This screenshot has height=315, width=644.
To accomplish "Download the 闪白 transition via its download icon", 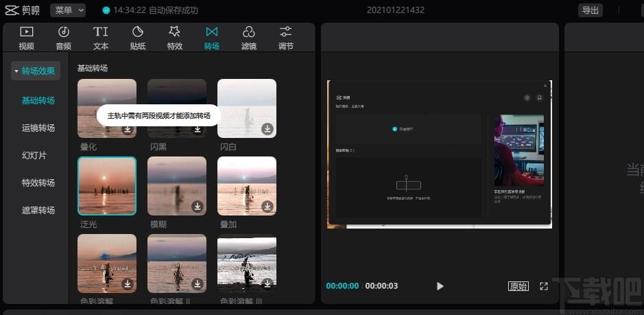I will [x=267, y=129].
